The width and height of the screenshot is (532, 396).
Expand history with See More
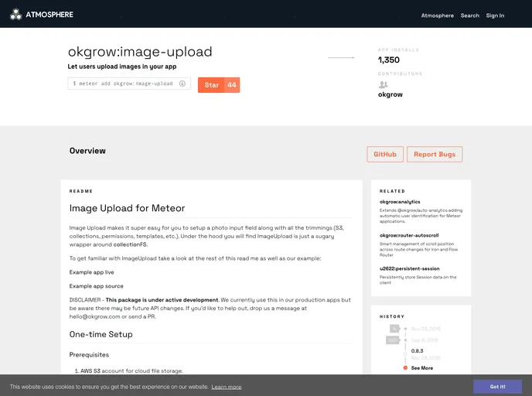[422, 368]
